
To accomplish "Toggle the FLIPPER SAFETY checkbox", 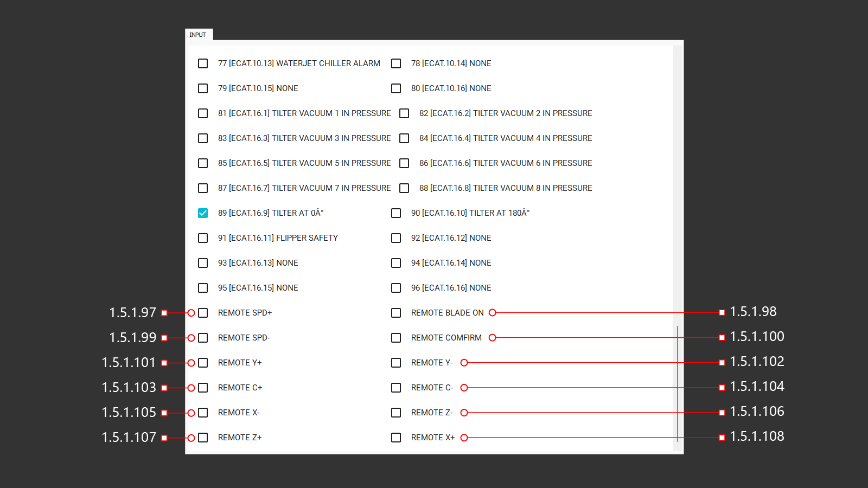I will click(203, 238).
